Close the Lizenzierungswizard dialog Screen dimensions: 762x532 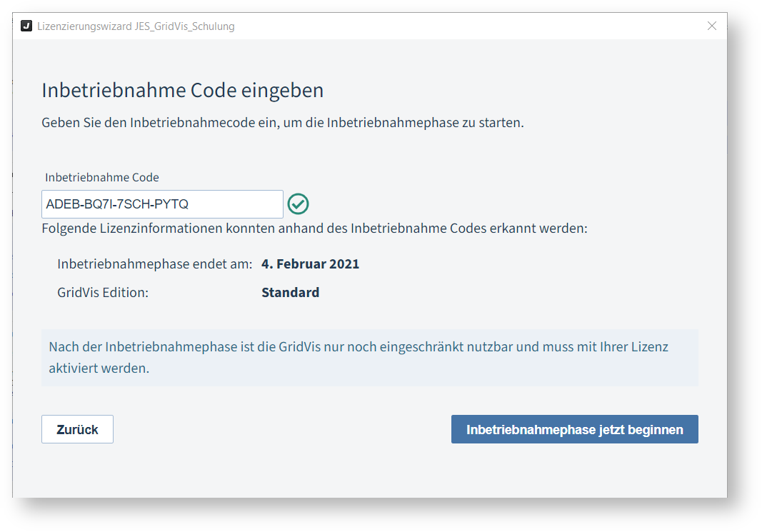click(711, 26)
